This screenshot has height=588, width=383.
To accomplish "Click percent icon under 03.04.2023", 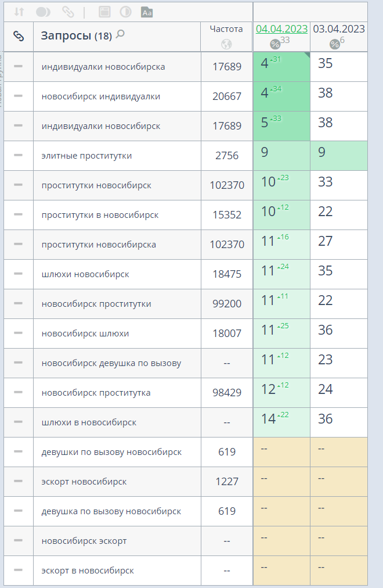I will point(334,44).
